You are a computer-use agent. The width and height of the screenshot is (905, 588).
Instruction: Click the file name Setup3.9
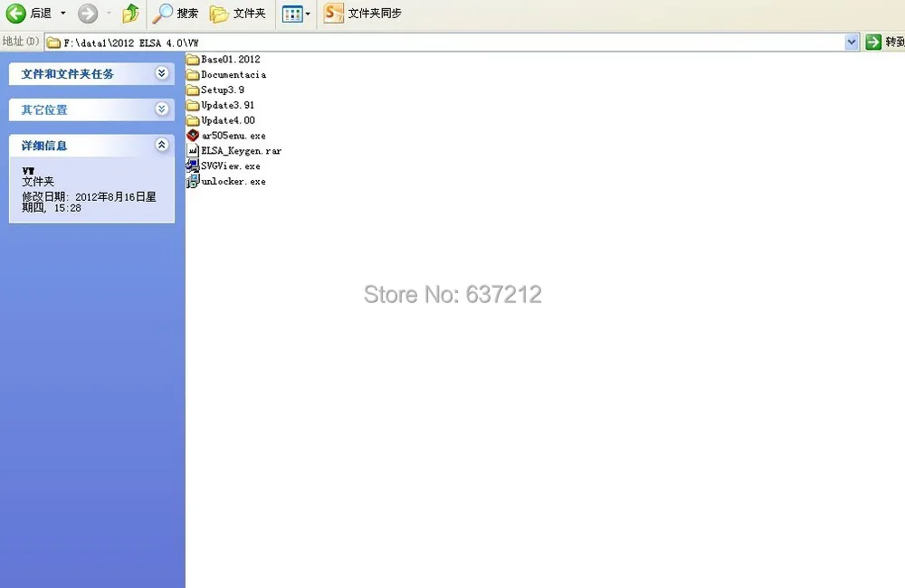click(x=223, y=90)
